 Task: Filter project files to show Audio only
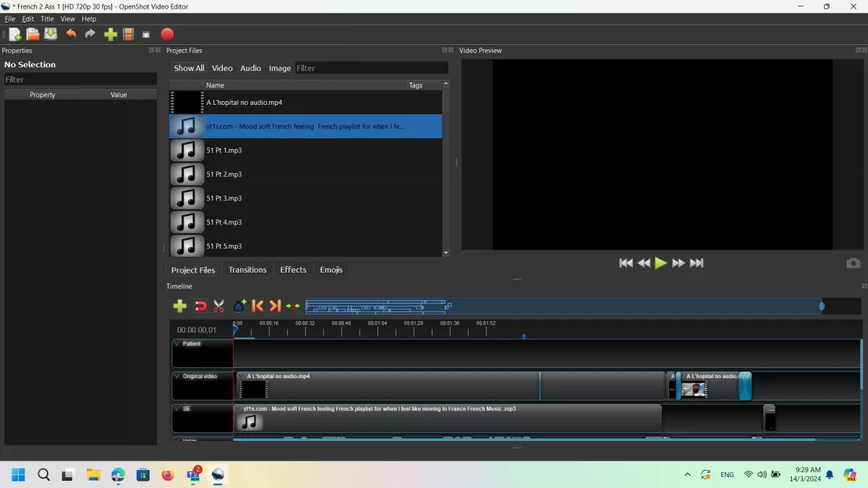[250, 67]
